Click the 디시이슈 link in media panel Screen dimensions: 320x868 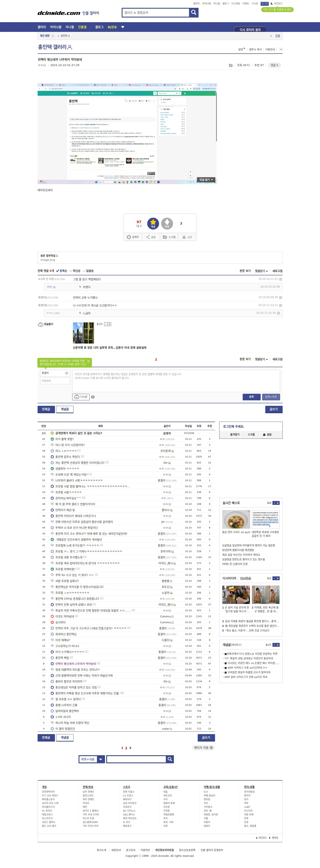click(245, 578)
